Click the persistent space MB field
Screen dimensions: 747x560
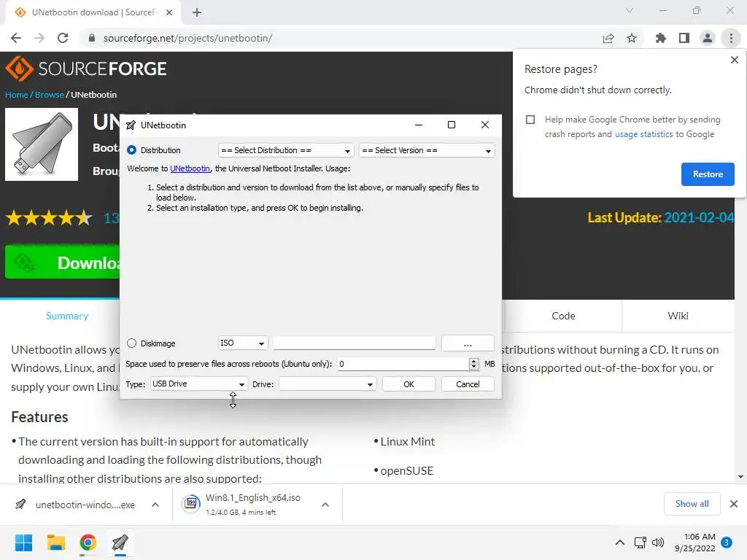403,364
